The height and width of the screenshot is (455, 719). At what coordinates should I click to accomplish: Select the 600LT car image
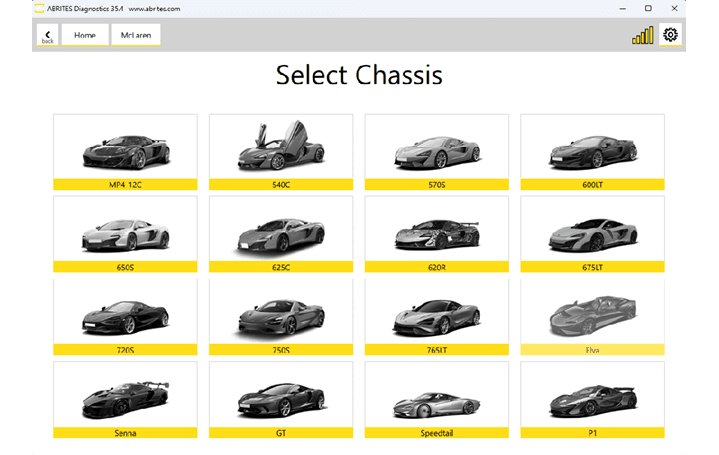pyautogui.click(x=593, y=152)
